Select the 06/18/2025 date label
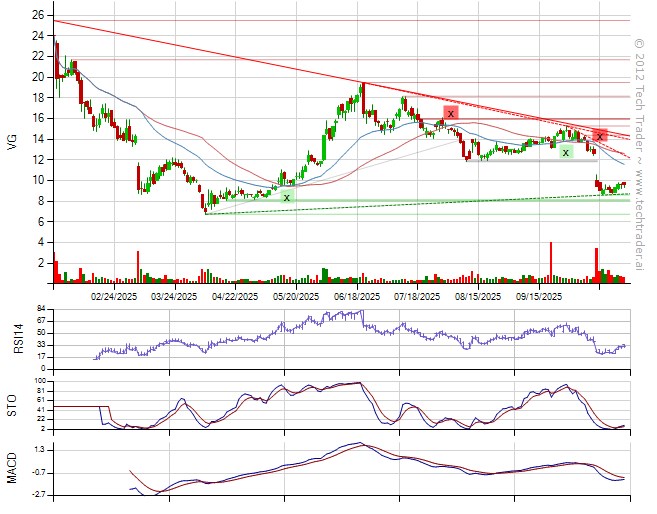Screen dimensions: 657x514 [356, 296]
